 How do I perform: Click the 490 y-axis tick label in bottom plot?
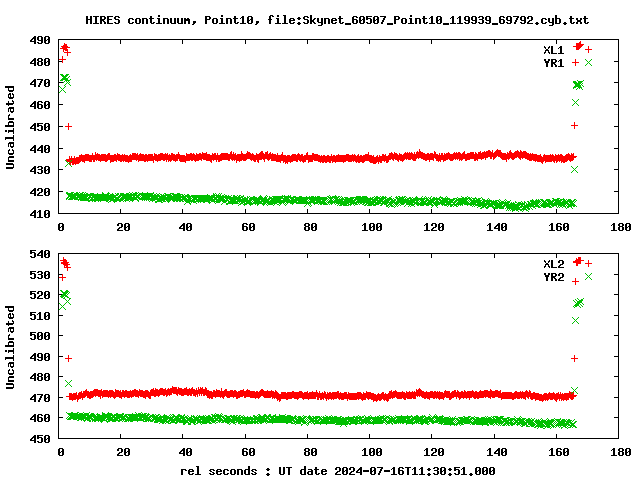40,357
